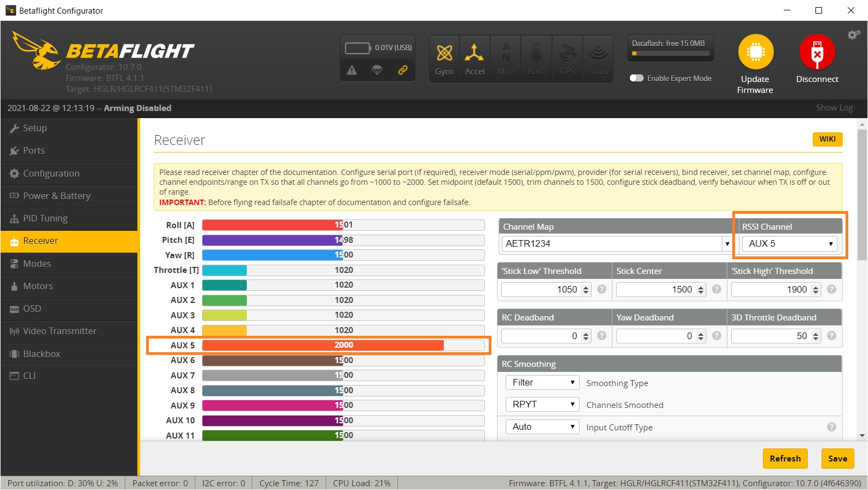Open the Power & Battery tab
The width and height of the screenshot is (868, 490).
click(69, 196)
